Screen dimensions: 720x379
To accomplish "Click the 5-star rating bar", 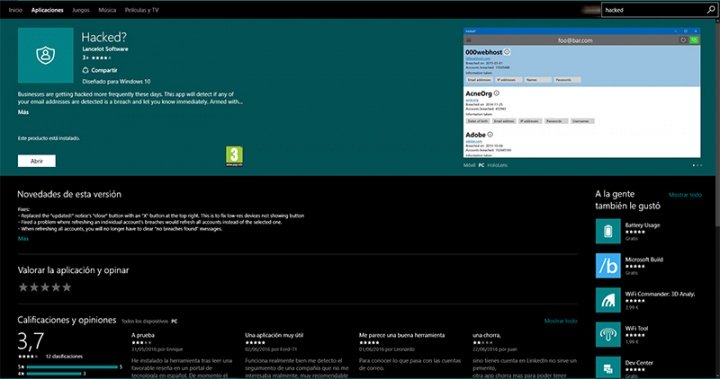I will tap(72, 367).
